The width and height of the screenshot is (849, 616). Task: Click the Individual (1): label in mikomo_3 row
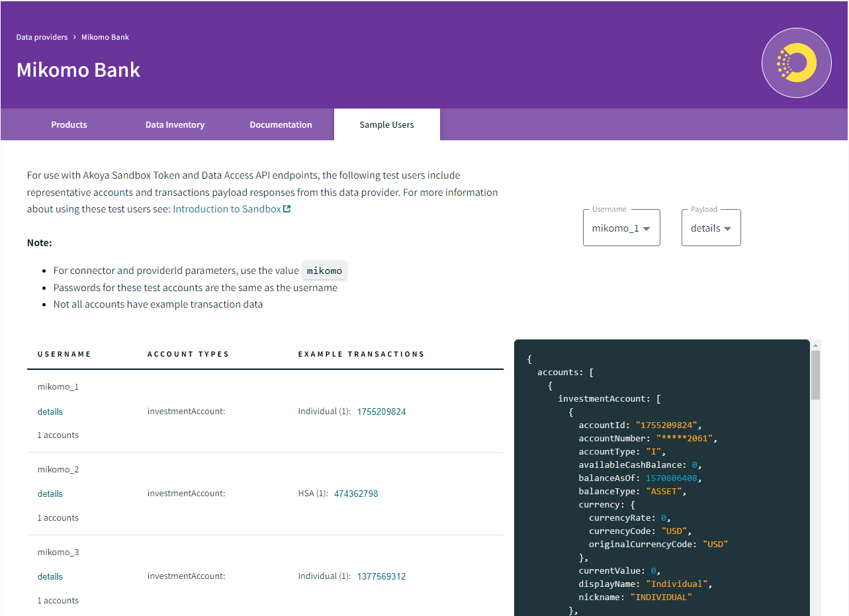(x=325, y=576)
